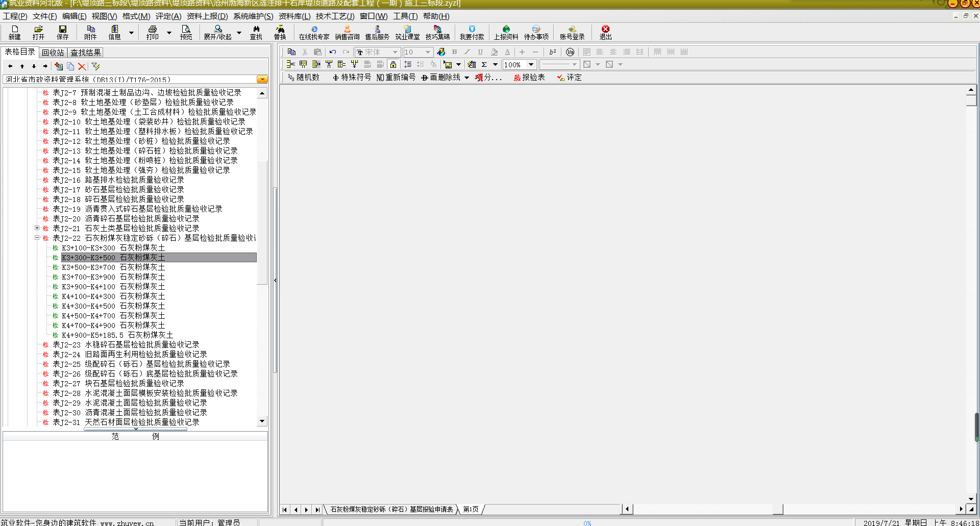Viewport: 980px width, 526px height.
Task: Select K3+500-K3+700 石灰粉煤灰土 item
Action: (113, 267)
